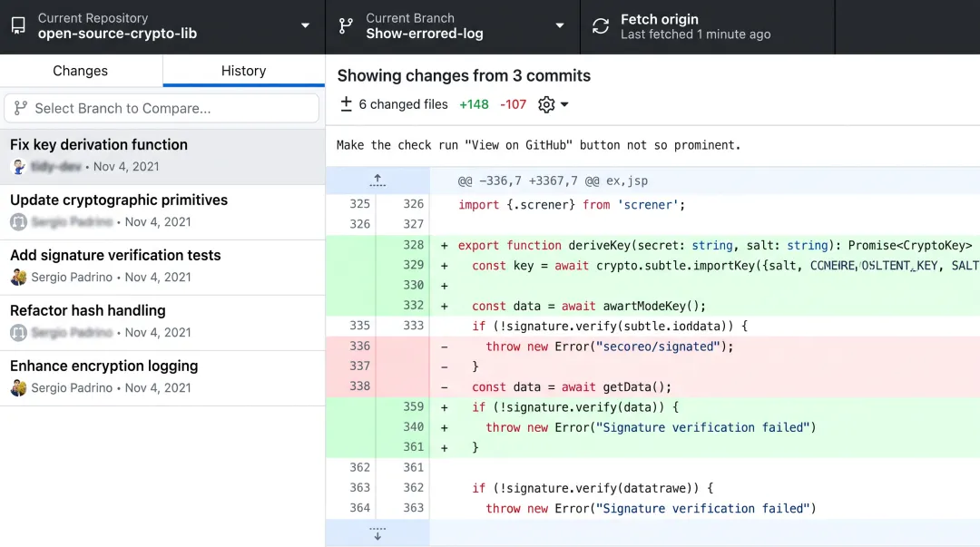
Task: Click added line 359 verifying data
Action: click(x=652, y=407)
